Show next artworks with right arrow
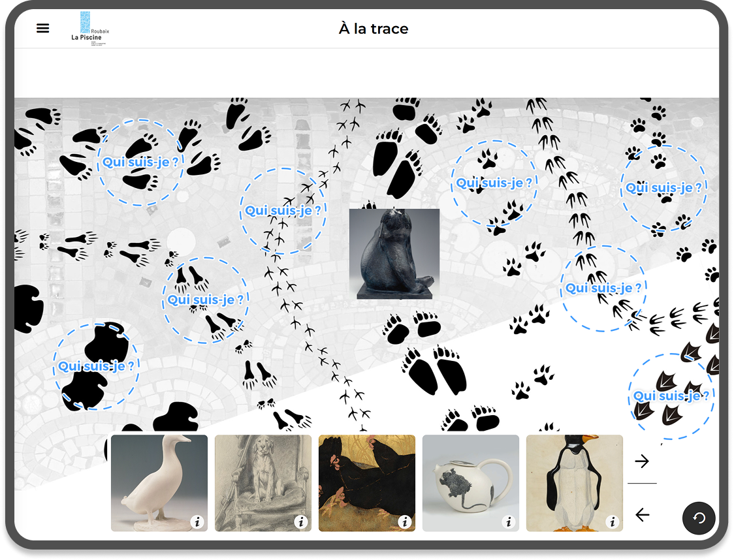 (642, 461)
